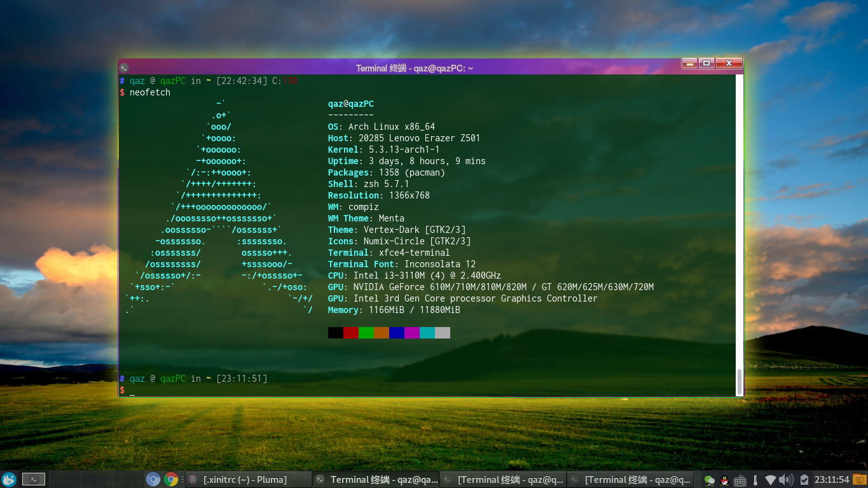This screenshot has height=488, width=868.
Task: Open the clipboard manager tray icon
Action: 804,480
